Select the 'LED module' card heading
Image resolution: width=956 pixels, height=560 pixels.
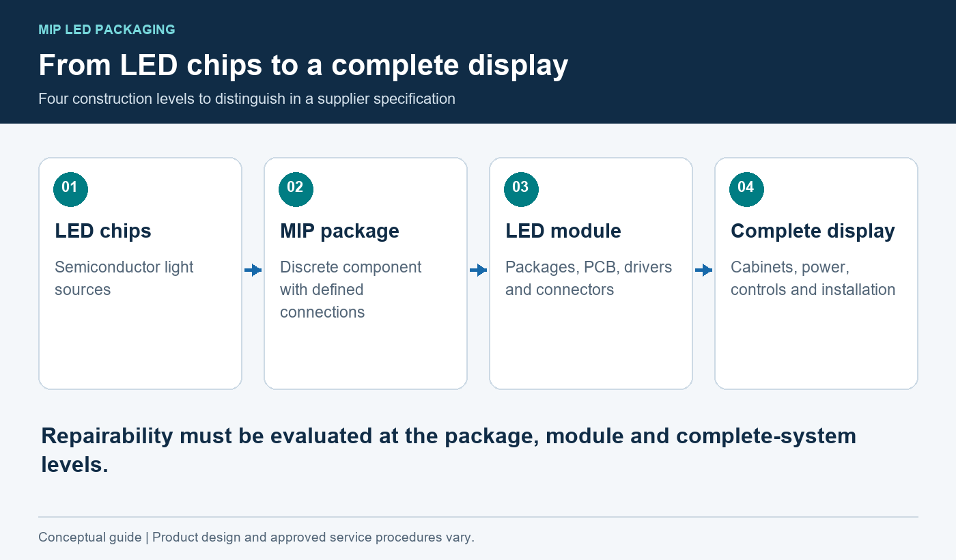[x=563, y=231]
